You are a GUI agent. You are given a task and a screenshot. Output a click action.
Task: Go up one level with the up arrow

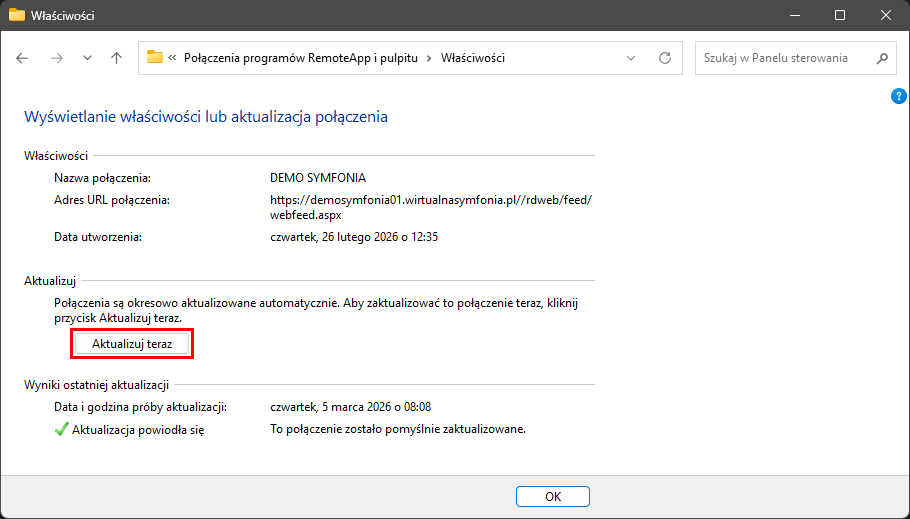[x=117, y=58]
